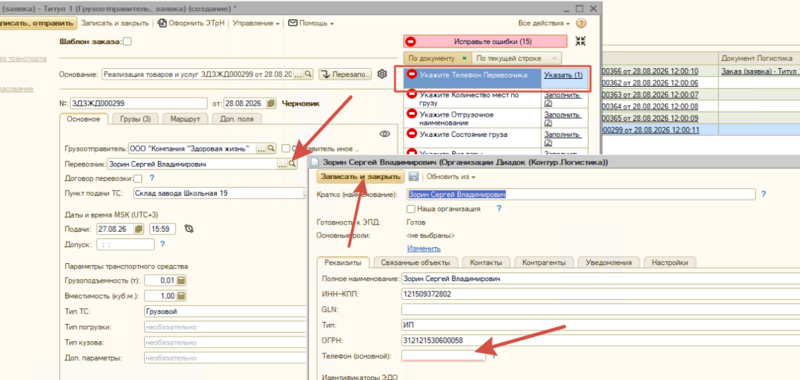Click Записать и закрыть in the Зорин window
Screen dimensions: 800x380
361,177
